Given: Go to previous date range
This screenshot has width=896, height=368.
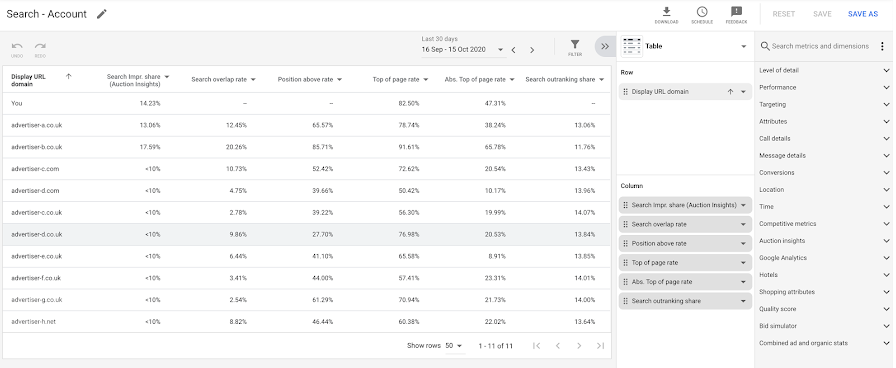Looking at the screenshot, I should tap(514, 50).
